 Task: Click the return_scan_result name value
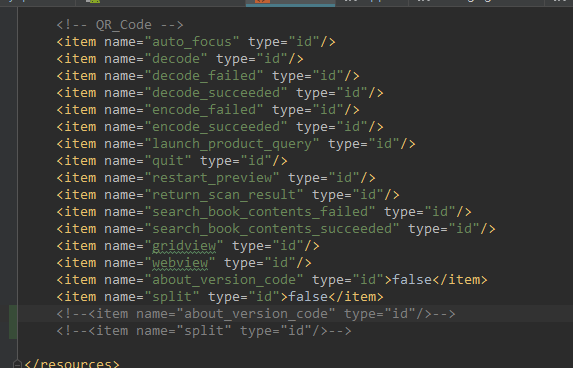pos(224,195)
